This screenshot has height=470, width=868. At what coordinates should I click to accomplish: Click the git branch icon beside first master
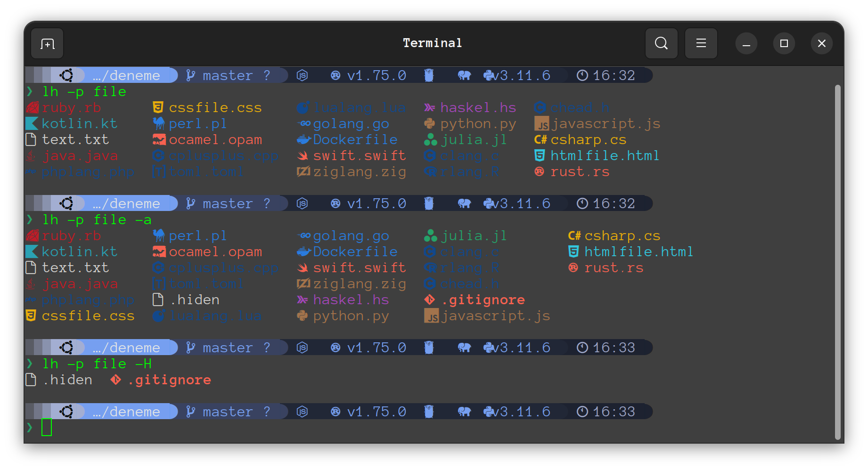pos(190,75)
